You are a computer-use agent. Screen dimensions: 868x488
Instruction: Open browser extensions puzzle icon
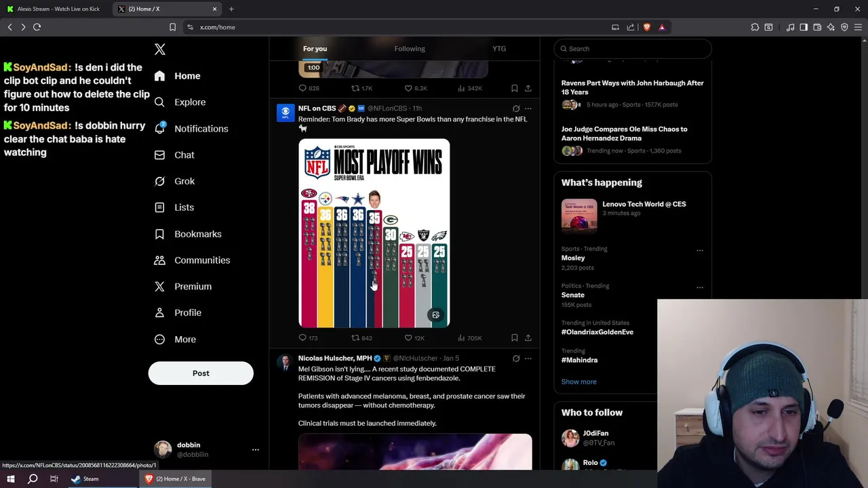pos(755,27)
